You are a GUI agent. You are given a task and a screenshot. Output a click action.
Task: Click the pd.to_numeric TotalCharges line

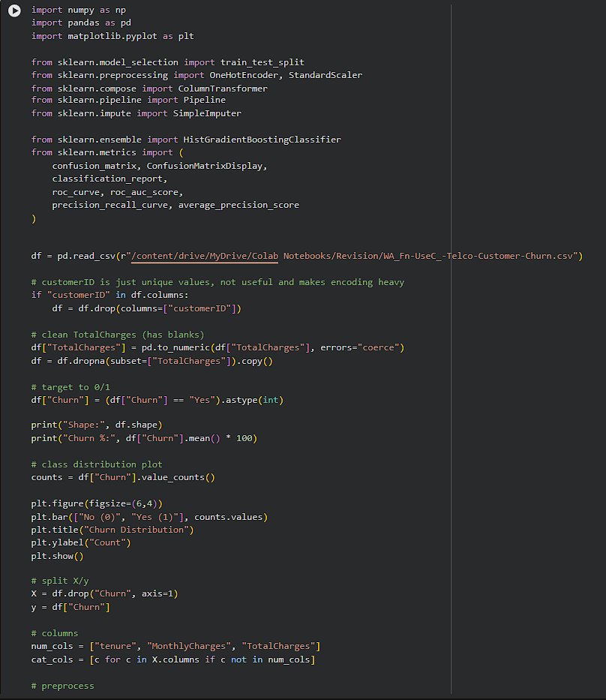coord(217,348)
